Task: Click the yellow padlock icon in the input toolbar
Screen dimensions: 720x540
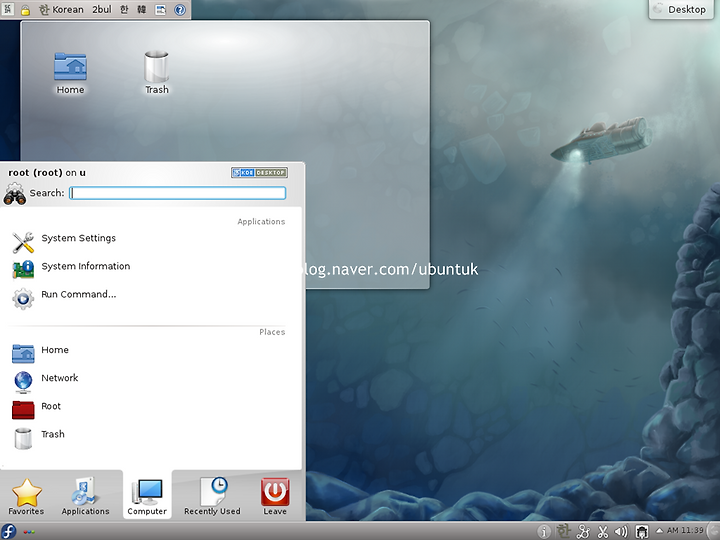Action: (x=25, y=10)
